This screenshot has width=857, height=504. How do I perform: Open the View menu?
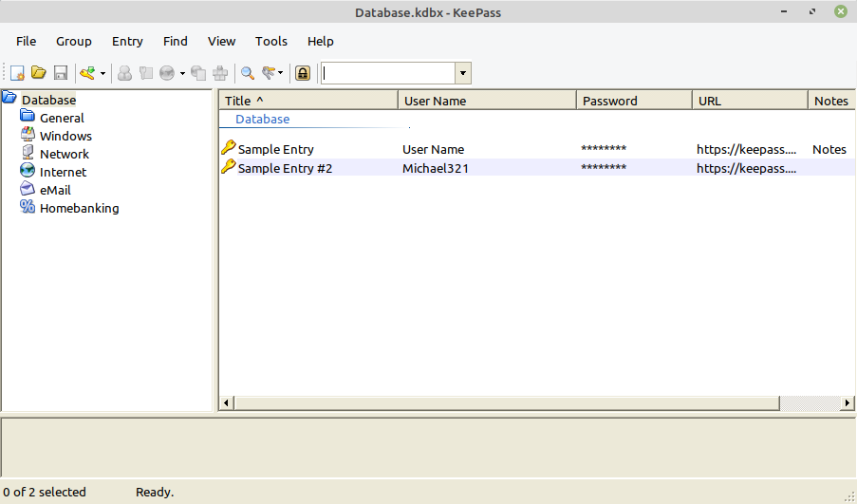[x=221, y=41]
